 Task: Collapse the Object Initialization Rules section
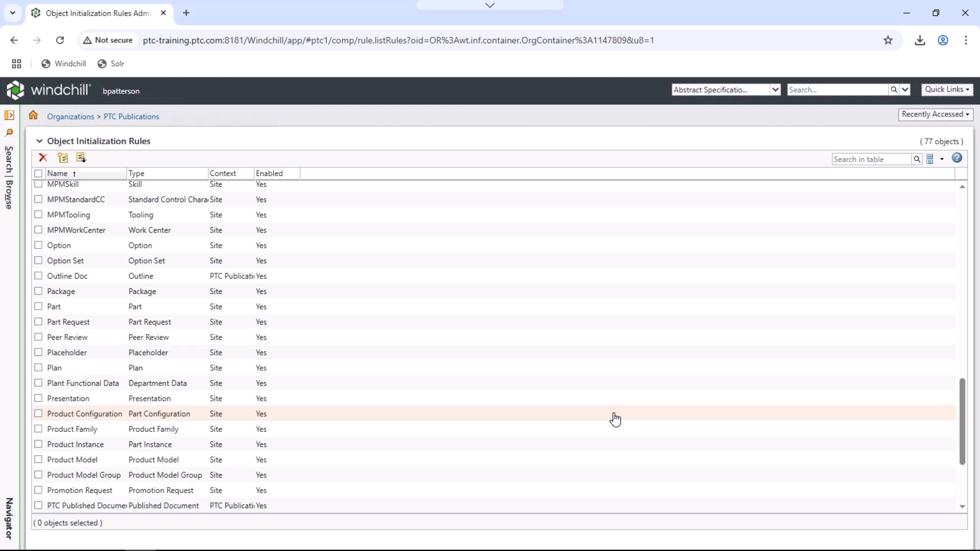39,141
